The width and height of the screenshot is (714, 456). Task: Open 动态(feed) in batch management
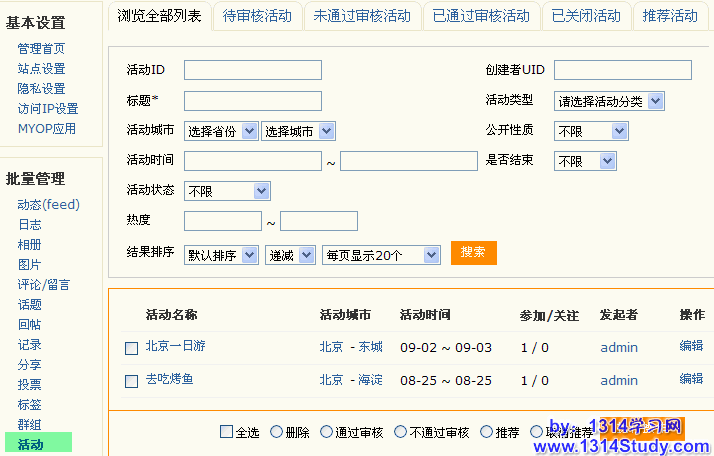click(x=48, y=204)
